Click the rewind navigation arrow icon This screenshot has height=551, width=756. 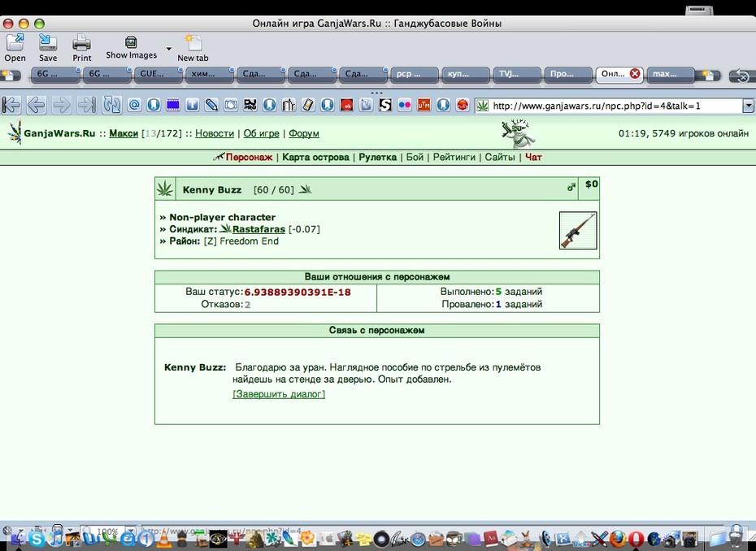pos(11,105)
